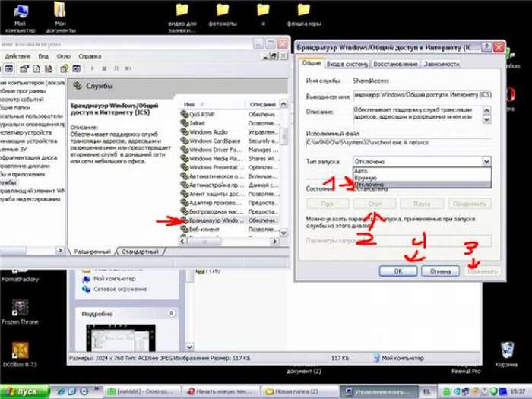Open the Мой компьютер desktop icon
The width and height of the screenshot is (532, 399).
21,19
